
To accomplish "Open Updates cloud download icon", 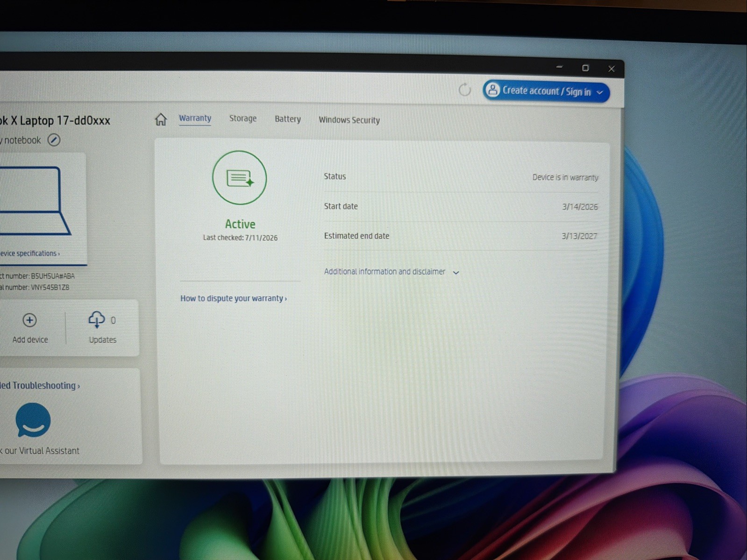I will click(x=97, y=320).
